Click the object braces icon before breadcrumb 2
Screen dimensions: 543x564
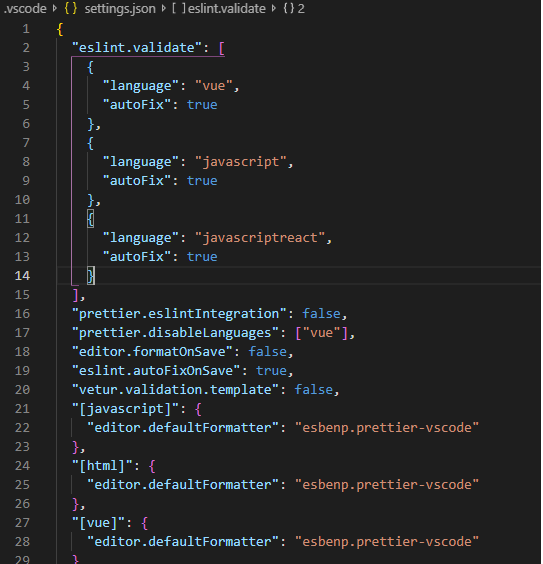click(288, 8)
